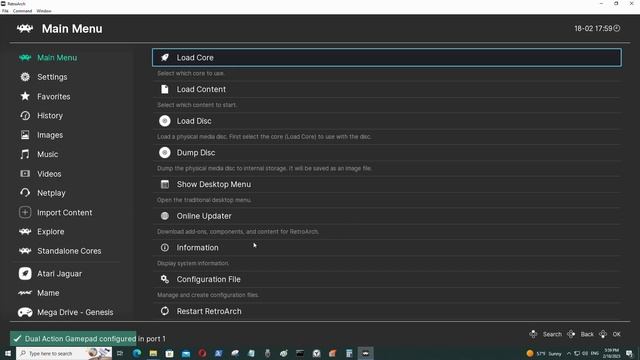Screen dimensions: 640x360
Task: Choose Restart RetroArch entry
Action: [387, 311]
